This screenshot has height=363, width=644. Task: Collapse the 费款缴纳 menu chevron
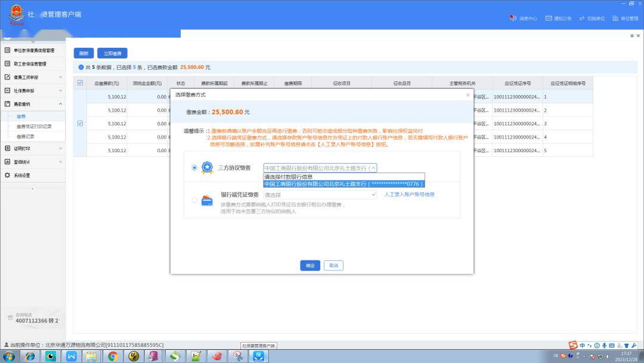coord(60,104)
